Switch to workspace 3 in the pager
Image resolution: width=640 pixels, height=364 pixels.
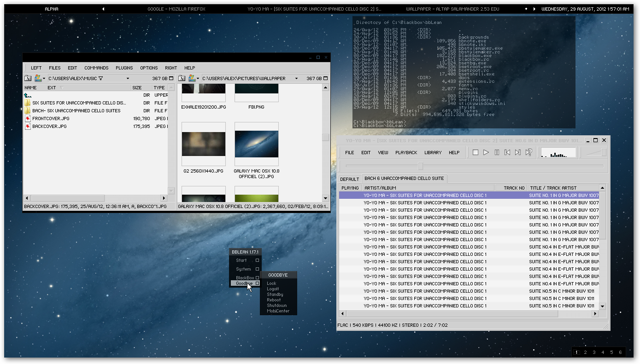(x=594, y=352)
